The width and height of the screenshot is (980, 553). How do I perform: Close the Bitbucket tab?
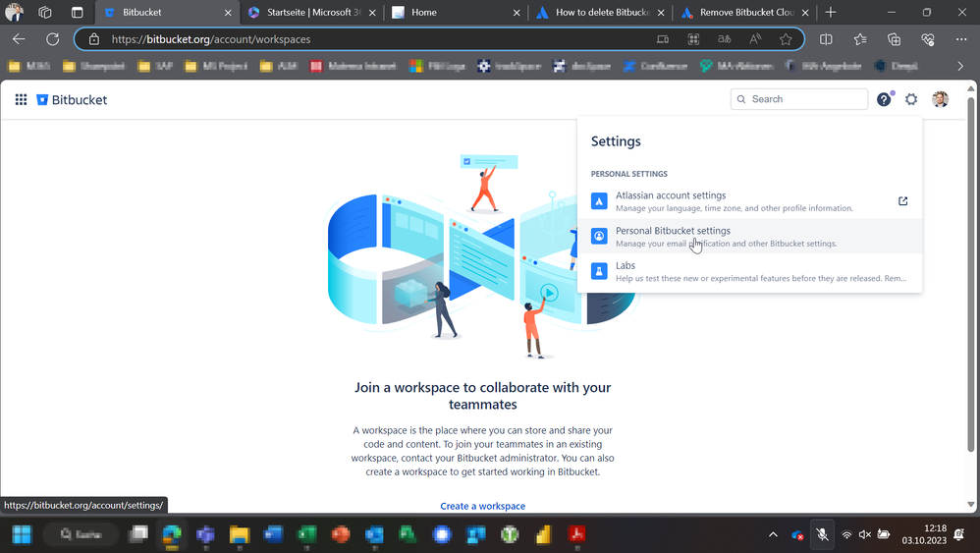pyautogui.click(x=228, y=13)
